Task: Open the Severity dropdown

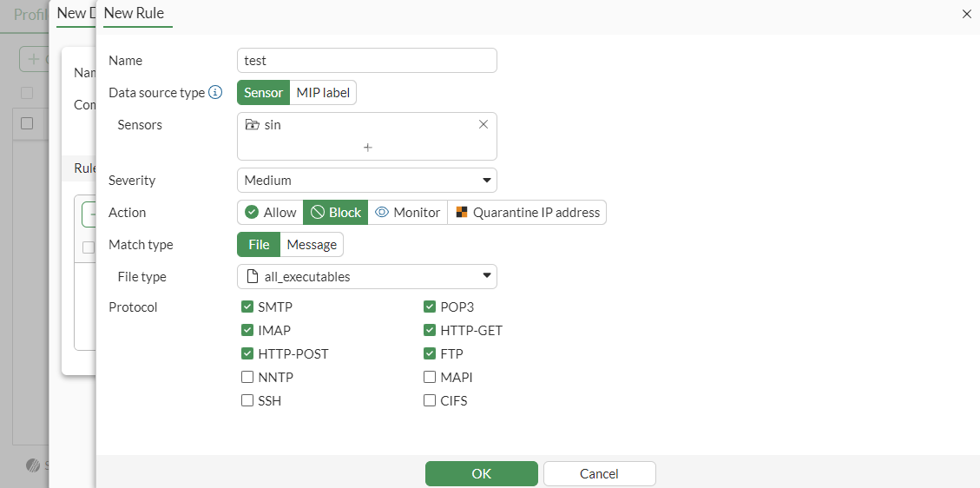Action: (x=366, y=181)
